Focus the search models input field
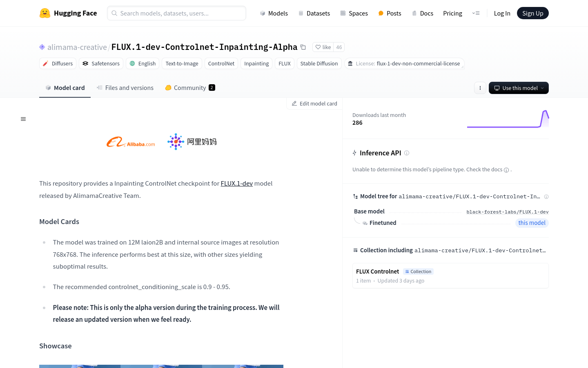 [x=176, y=13]
